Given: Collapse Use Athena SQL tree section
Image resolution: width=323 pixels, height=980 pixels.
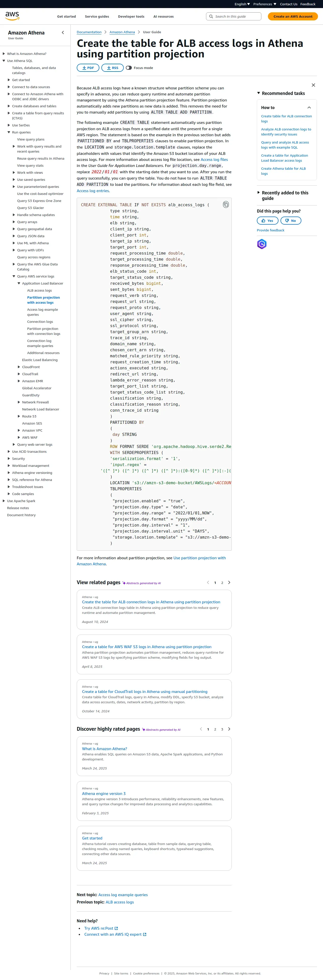Looking at the screenshot, I should 4,61.
